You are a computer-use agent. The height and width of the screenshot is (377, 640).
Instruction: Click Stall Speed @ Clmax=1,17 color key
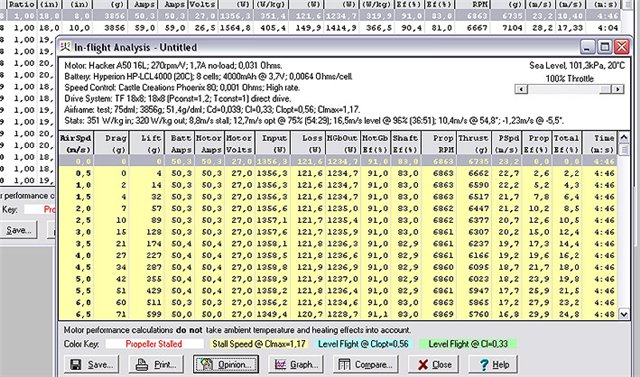click(x=259, y=344)
